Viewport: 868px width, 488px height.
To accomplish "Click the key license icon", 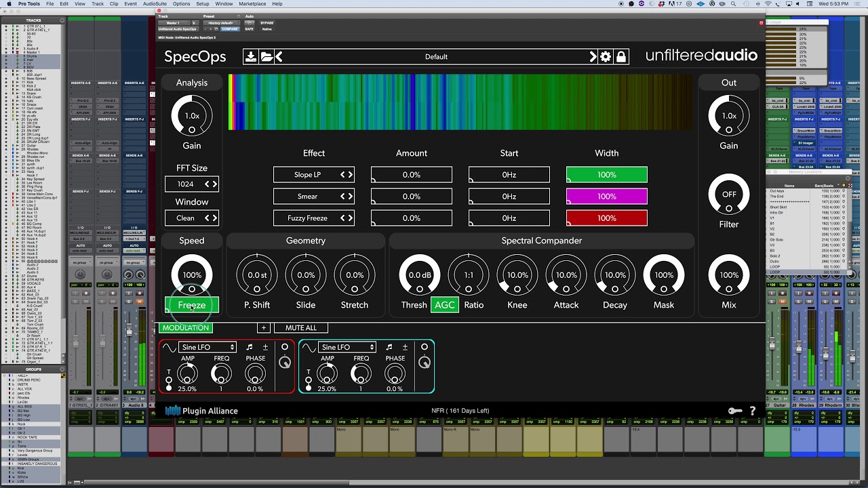I will pos(735,411).
